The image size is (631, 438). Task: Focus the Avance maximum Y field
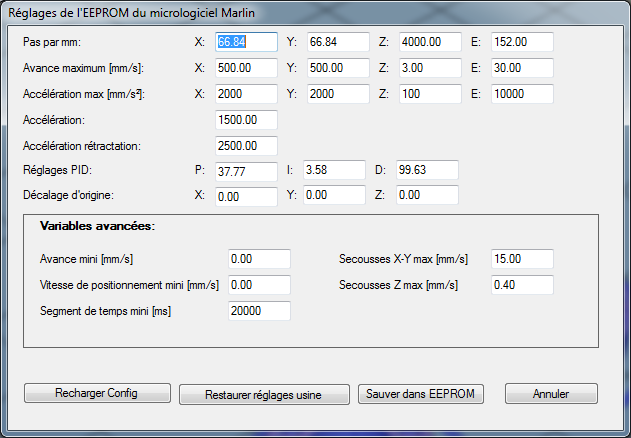[336, 68]
